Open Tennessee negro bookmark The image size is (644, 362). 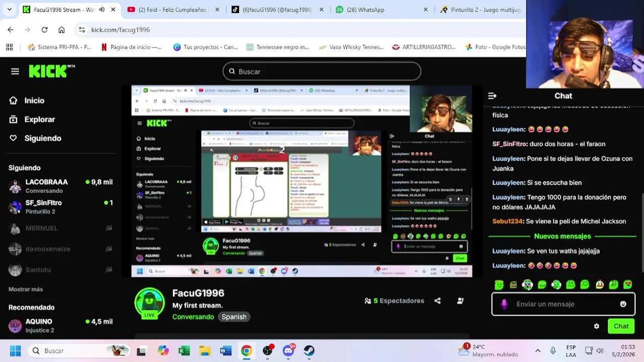[278, 47]
